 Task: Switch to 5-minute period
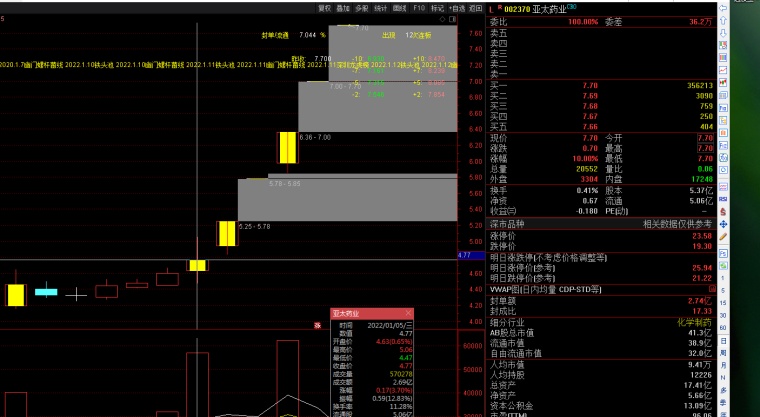point(723,290)
